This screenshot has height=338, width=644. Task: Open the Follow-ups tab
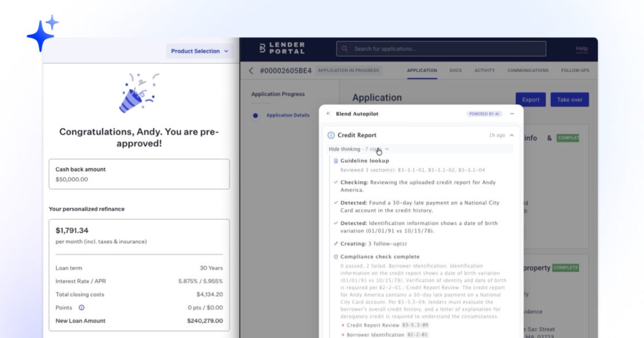coord(575,71)
